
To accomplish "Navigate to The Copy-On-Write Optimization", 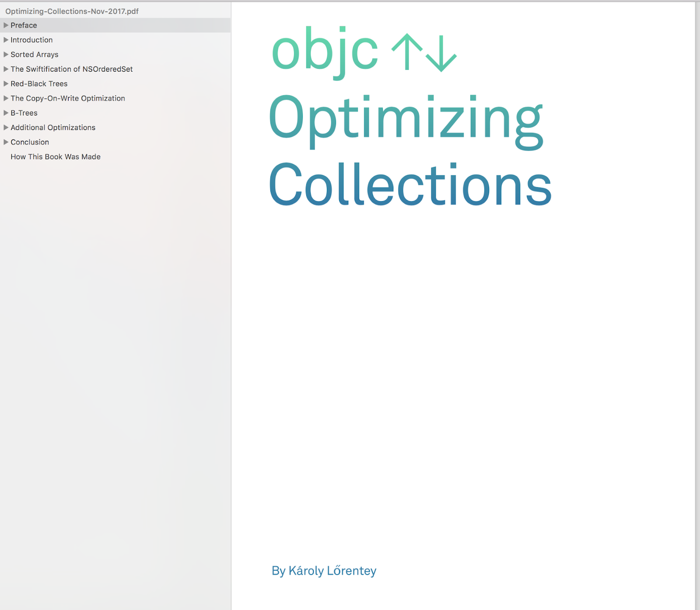I will coord(68,98).
